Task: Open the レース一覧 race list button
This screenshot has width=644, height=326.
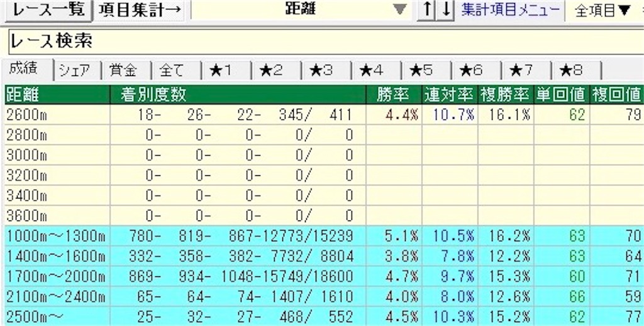Action: tap(48, 10)
